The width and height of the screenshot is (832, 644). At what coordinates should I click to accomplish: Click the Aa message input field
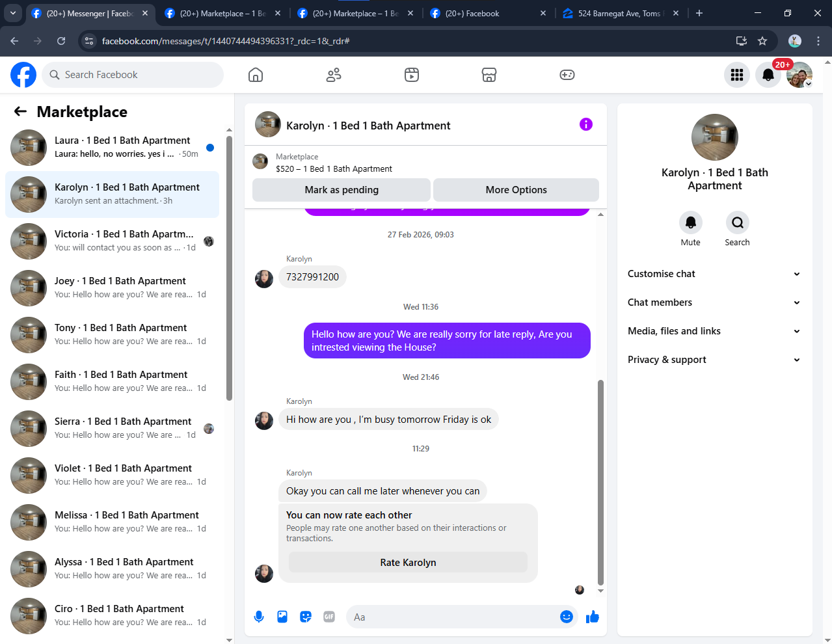pyautogui.click(x=452, y=617)
